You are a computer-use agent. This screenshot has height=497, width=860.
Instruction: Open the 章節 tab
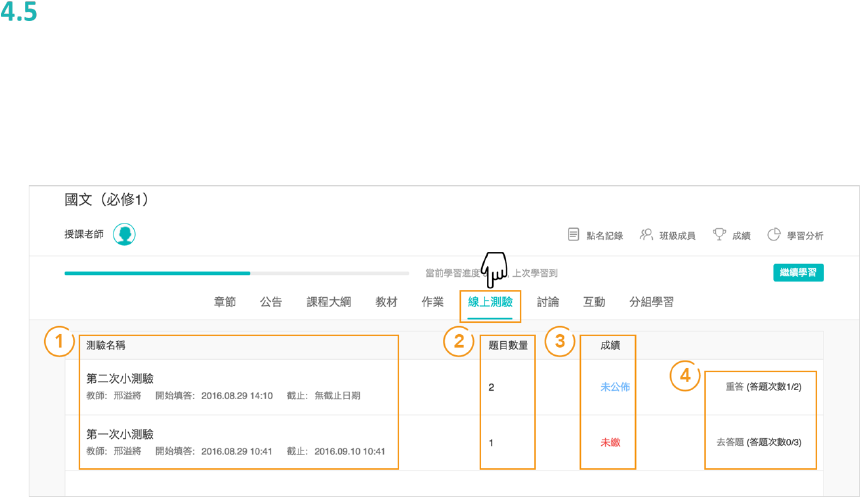[225, 302]
